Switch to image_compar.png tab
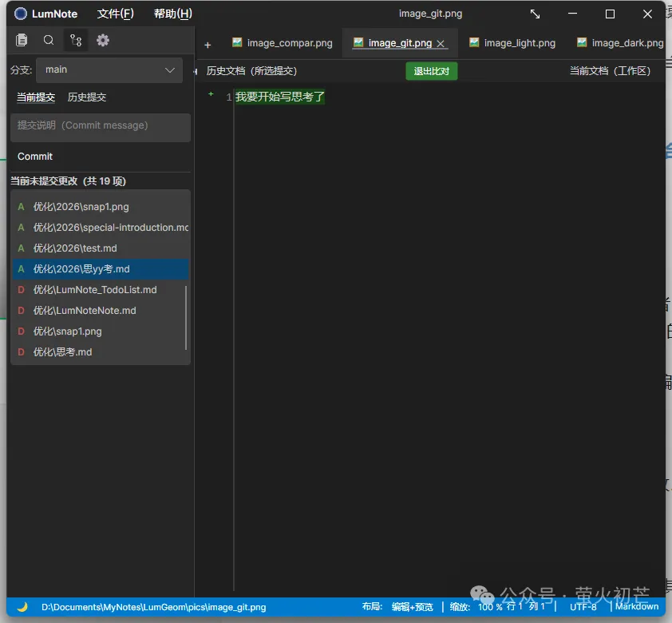The width and height of the screenshot is (672, 623). (290, 43)
